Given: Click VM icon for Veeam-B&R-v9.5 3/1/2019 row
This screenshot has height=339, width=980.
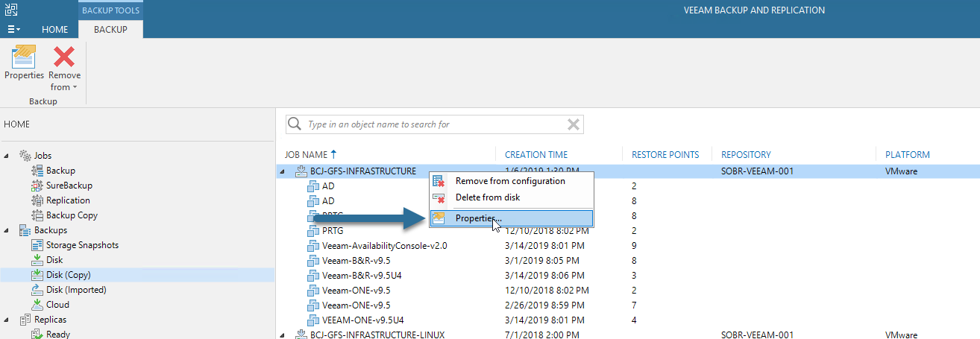Looking at the screenshot, I should pos(313,260).
